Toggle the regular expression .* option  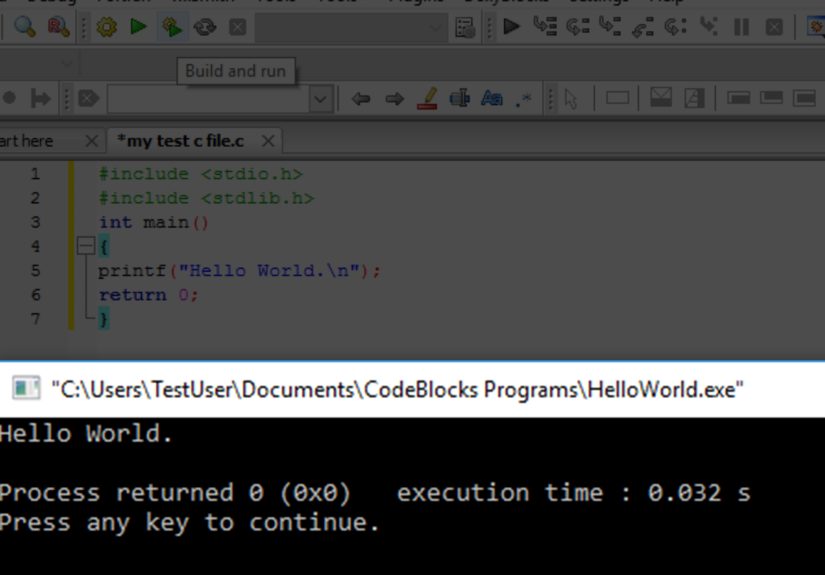[524, 98]
